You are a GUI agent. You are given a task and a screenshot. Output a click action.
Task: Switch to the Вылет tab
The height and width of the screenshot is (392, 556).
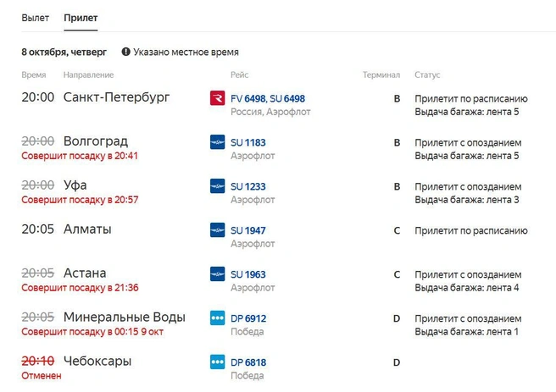(x=35, y=18)
